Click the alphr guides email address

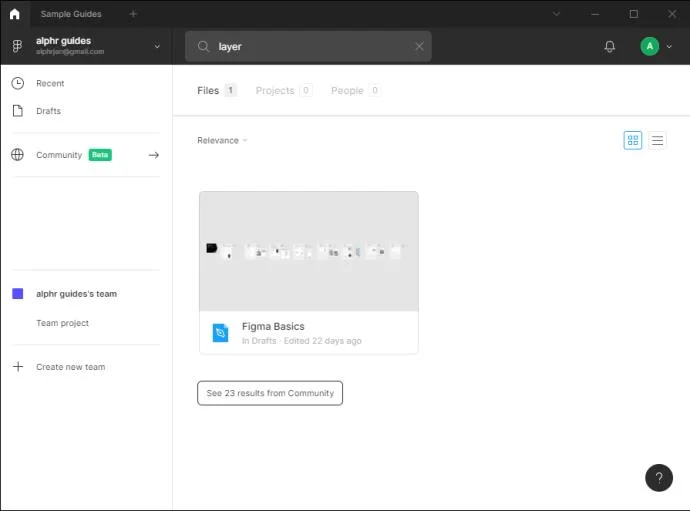click(x=70, y=51)
